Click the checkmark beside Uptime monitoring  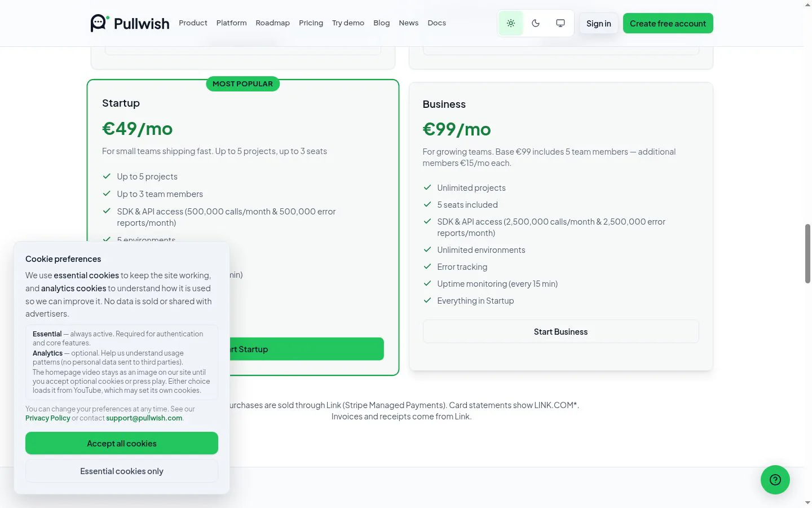point(427,283)
